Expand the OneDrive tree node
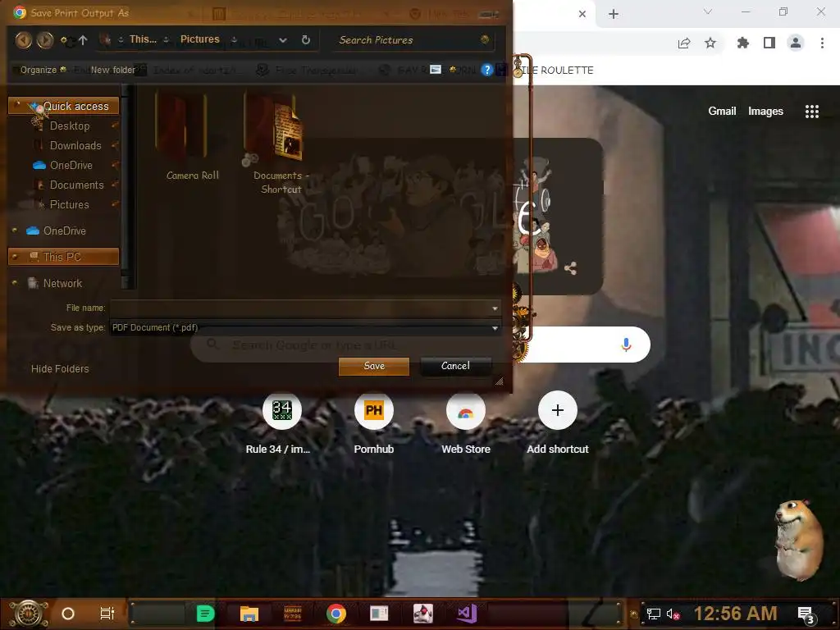Viewport: 840px width, 630px height. [x=15, y=231]
